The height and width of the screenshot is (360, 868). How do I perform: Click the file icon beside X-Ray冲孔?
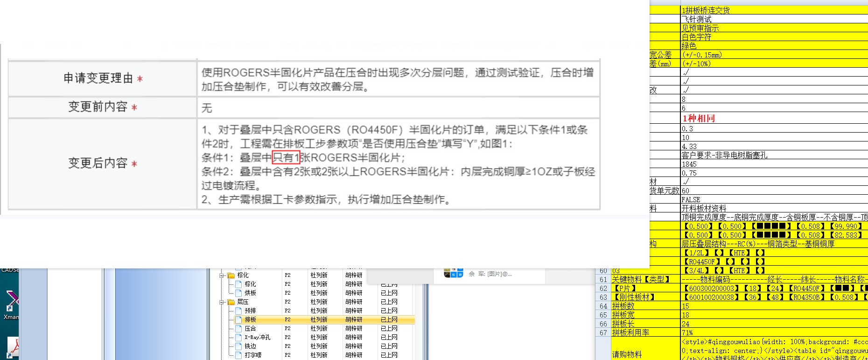tap(238, 338)
